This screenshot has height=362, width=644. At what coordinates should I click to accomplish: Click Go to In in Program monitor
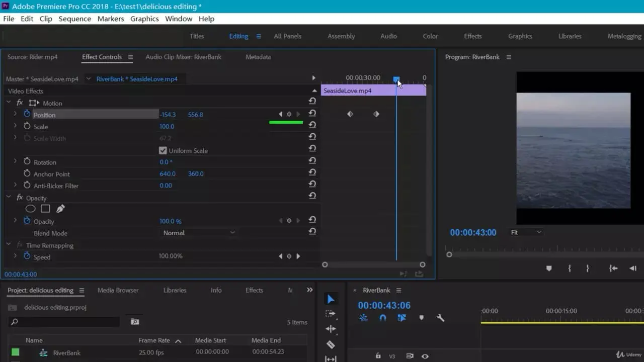pyautogui.click(x=613, y=268)
